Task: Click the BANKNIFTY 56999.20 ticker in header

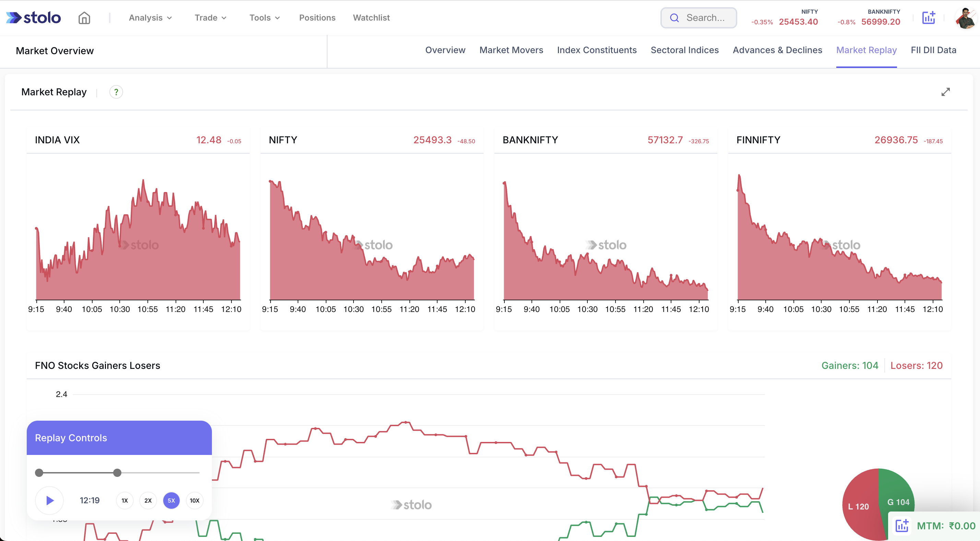Action: pos(869,17)
